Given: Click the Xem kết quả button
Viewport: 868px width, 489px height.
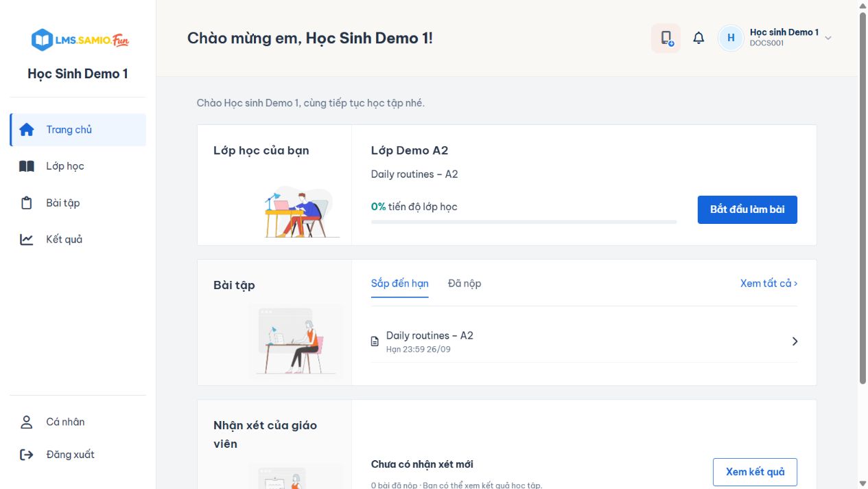Looking at the screenshot, I should 755,472.
